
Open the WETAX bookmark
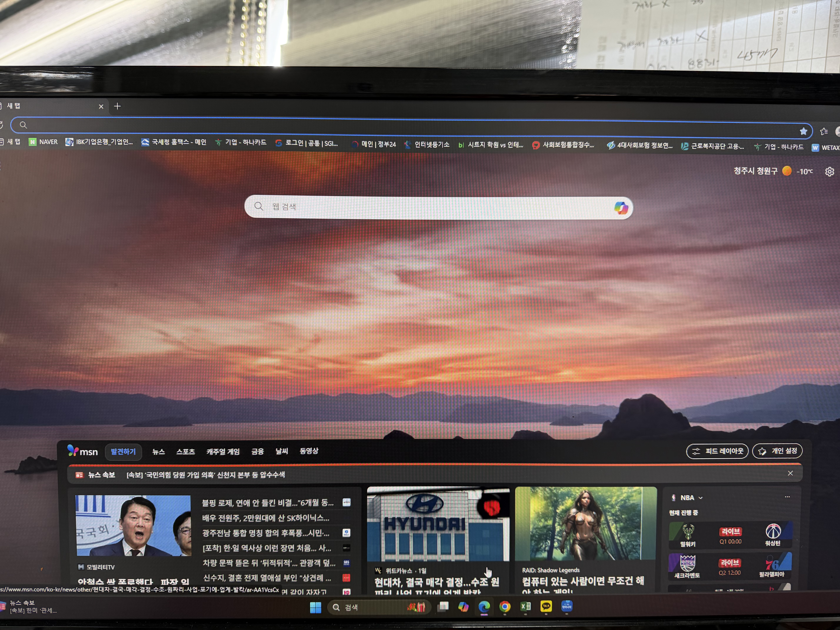tap(826, 148)
